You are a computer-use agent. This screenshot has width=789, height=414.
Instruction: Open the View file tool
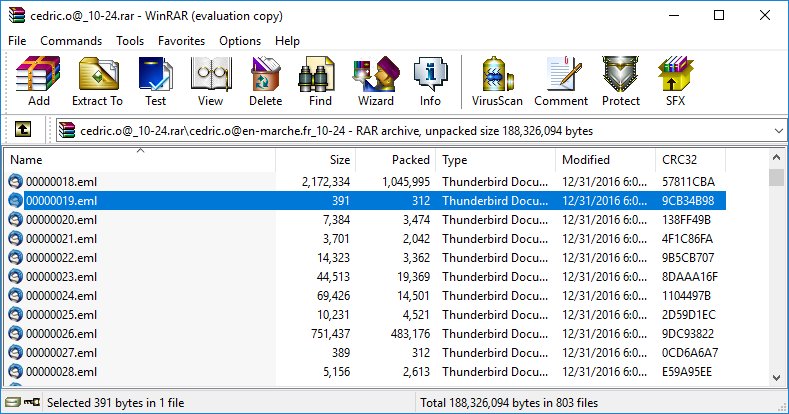tap(210, 81)
